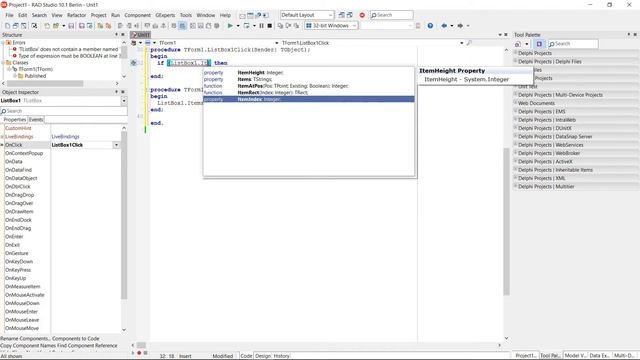The width and height of the screenshot is (640, 360).
Task: Select the OnMouseDown event row
Action: click(x=63, y=303)
